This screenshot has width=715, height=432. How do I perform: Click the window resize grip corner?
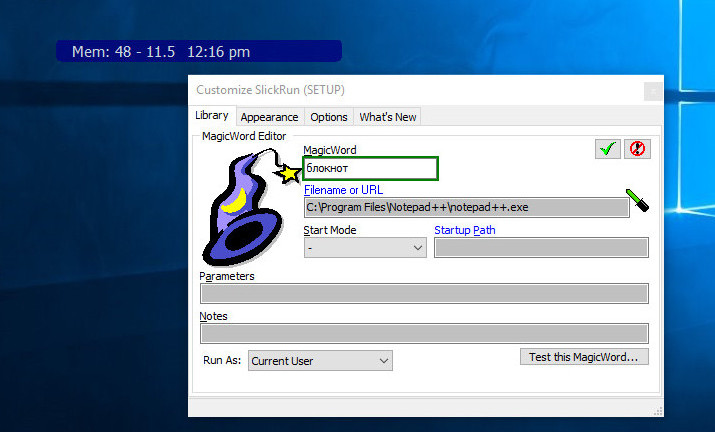658,411
